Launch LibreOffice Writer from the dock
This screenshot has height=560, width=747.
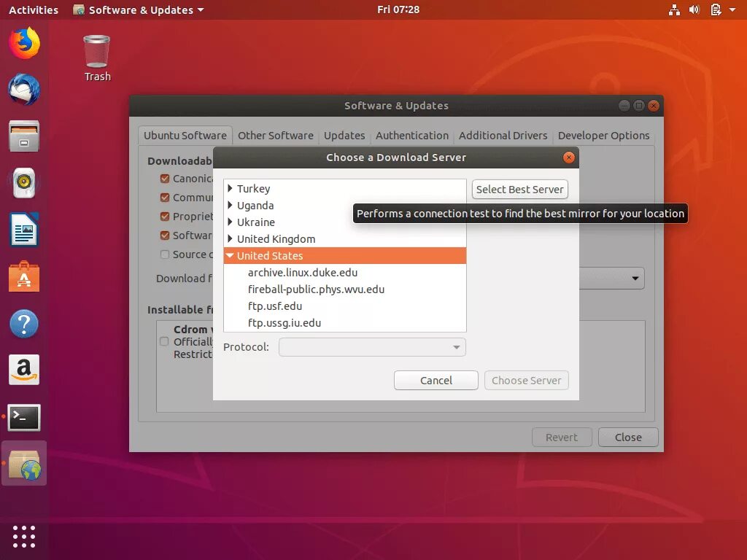tap(24, 230)
